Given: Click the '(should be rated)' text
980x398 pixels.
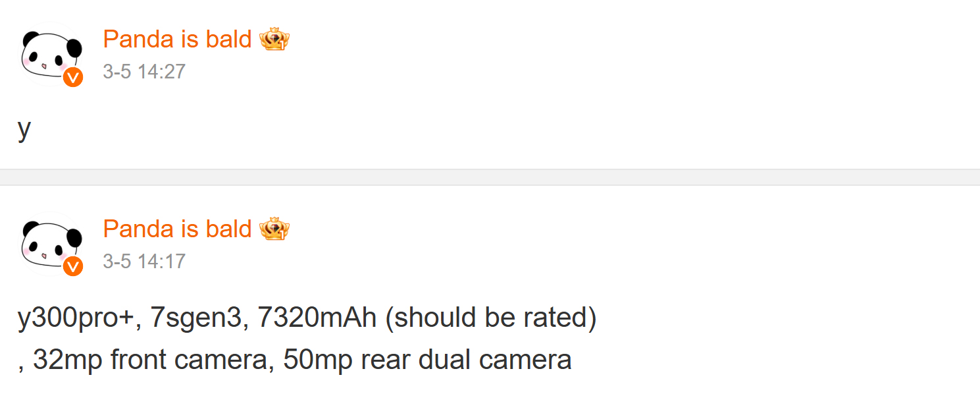Looking at the screenshot, I should click(x=490, y=318).
